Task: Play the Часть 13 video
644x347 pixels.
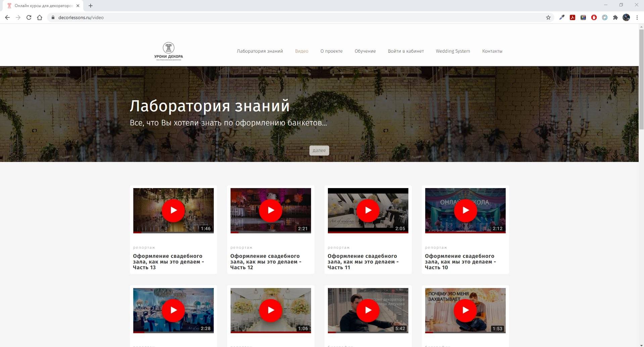Action: [174, 210]
